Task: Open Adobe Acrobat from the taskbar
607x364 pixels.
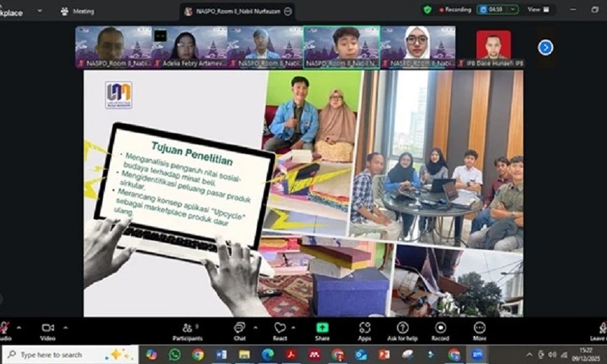Action: [x=291, y=355]
